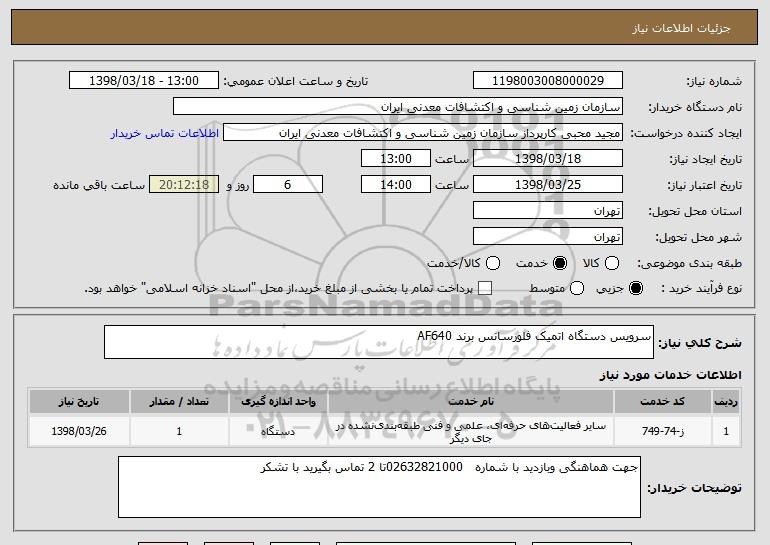Click the تعداد / مقدار column header
The image size is (770, 545).
[179, 402]
